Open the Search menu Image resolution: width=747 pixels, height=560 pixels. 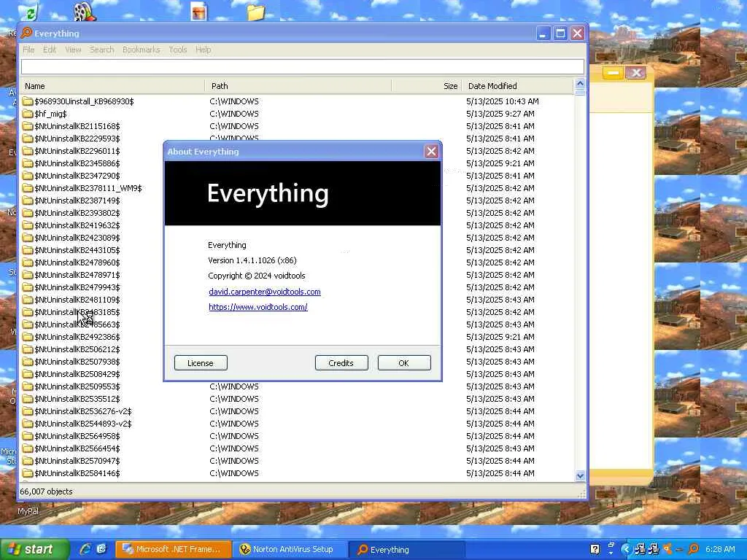[x=101, y=50]
